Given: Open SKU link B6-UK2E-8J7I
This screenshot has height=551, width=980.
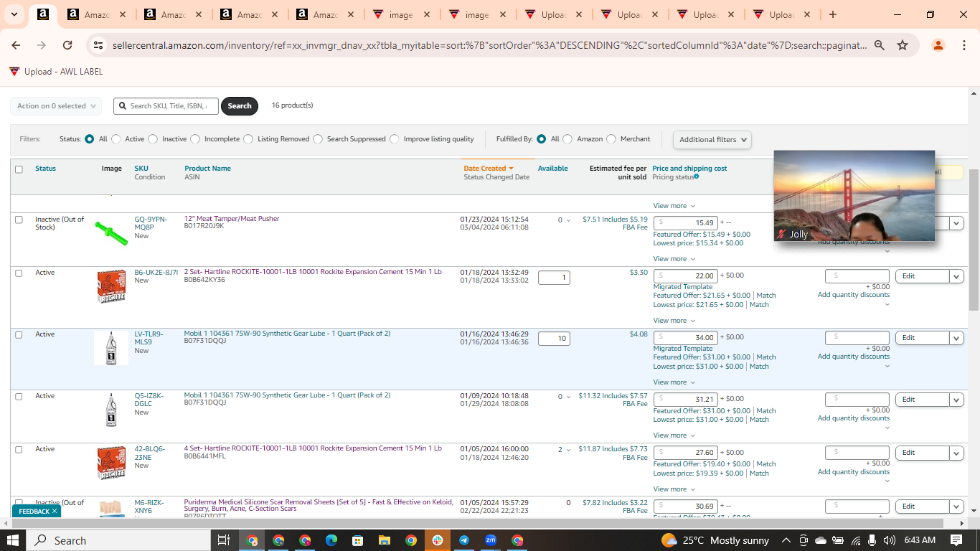Looking at the screenshot, I should pyautogui.click(x=156, y=273).
